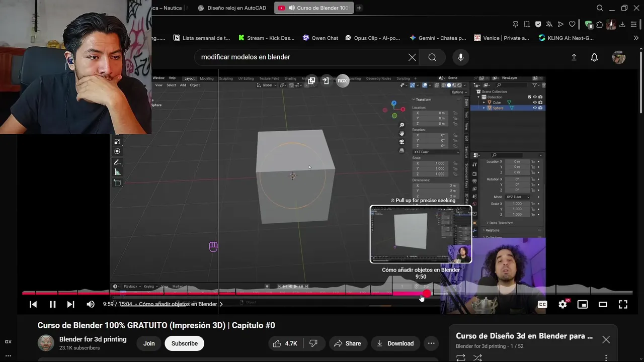Screen dimensions: 644x362
Task: Click the Layout workspace tab in Blender video
Action: pos(189,78)
